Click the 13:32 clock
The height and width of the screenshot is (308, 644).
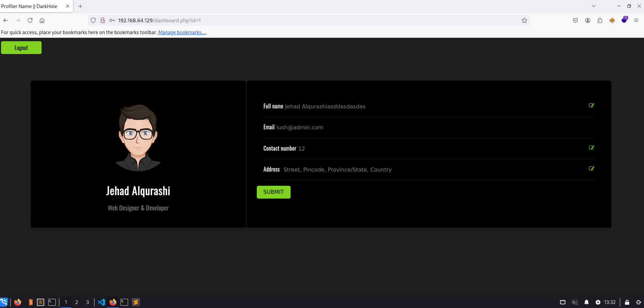[610, 302]
